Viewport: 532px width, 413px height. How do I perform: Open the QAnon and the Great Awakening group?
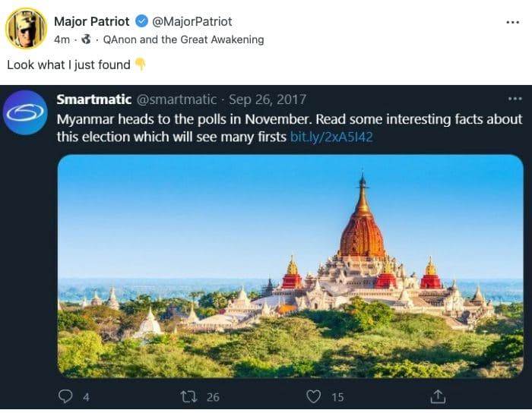183,39
